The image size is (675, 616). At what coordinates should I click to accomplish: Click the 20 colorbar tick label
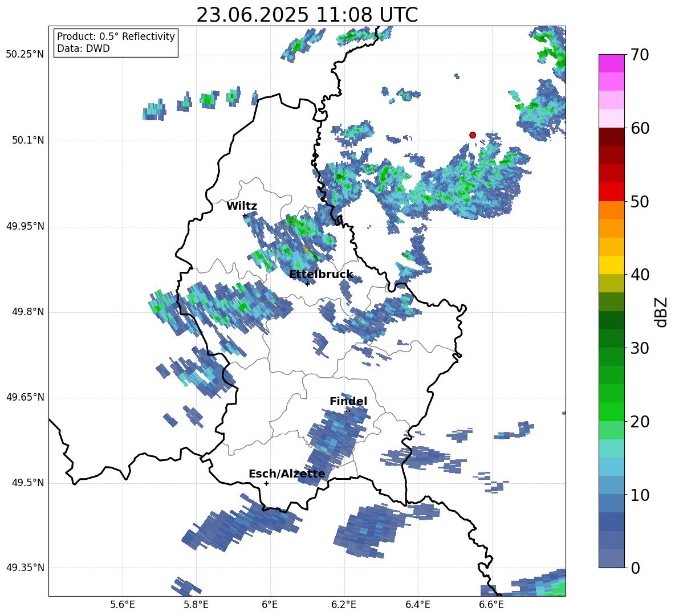[x=640, y=422]
